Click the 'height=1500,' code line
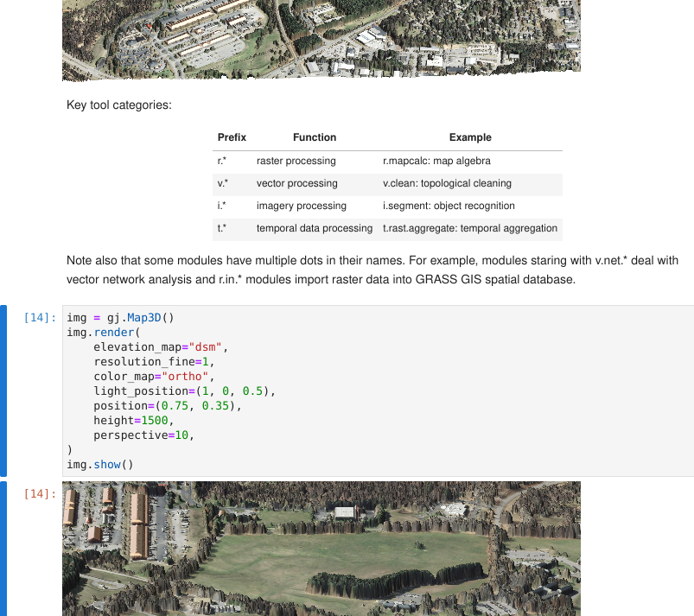The height and width of the screenshot is (616, 694). pyautogui.click(x=134, y=421)
